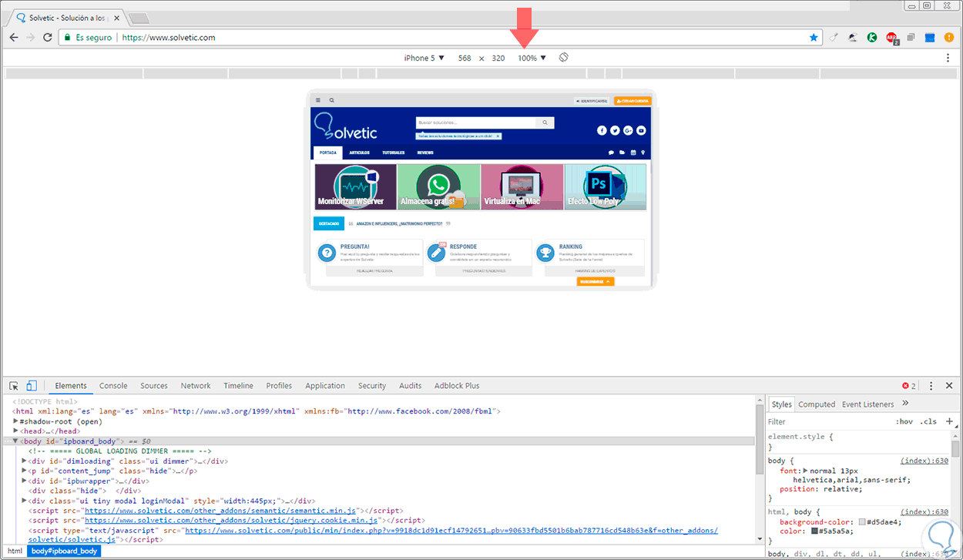The width and height of the screenshot is (963, 560).
Task: Rotate the device with the orientation icon
Action: coord(564,58)
